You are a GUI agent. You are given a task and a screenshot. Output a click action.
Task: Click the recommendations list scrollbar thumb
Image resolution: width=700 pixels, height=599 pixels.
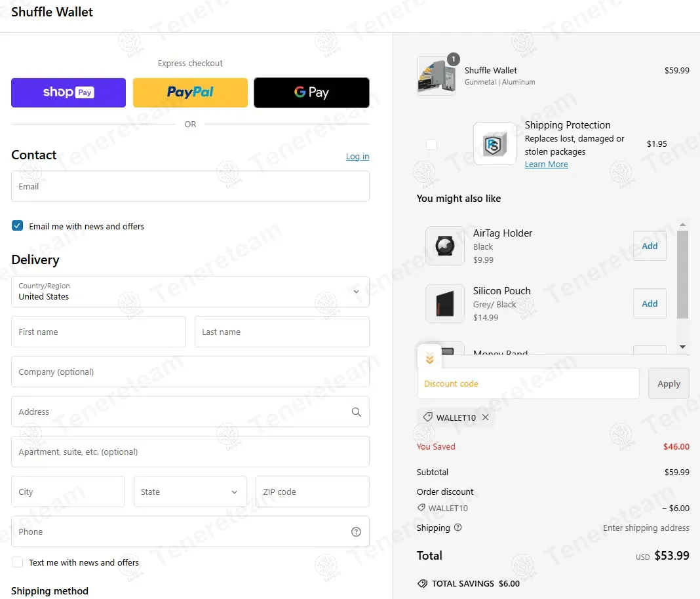[682, 274]
